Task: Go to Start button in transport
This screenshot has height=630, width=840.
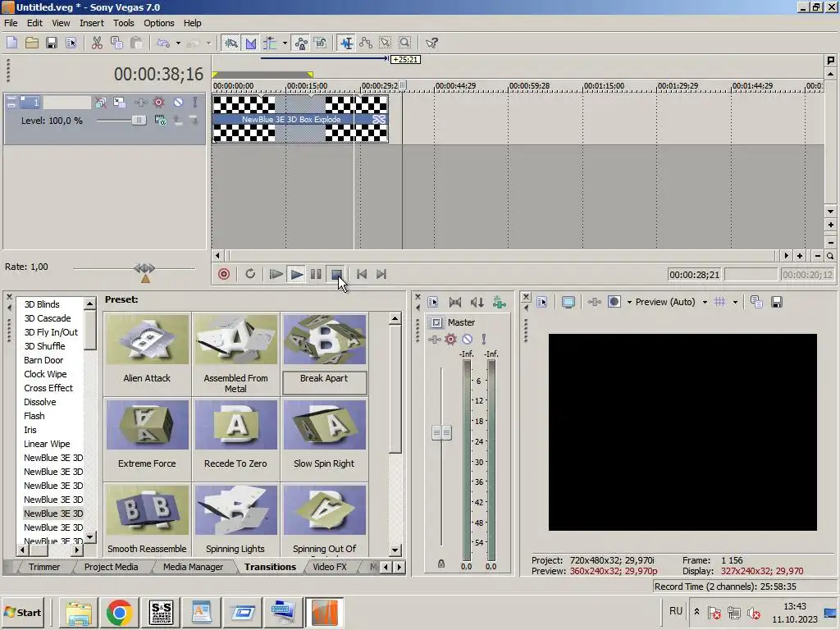Action: [362, 274]
